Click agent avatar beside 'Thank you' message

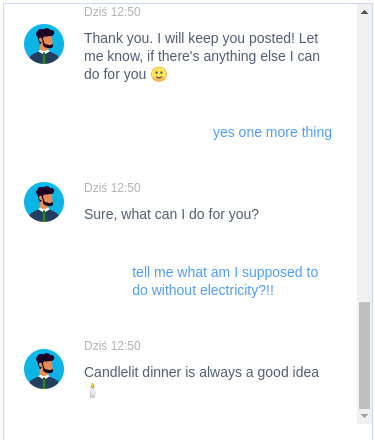pyautogui.click(x=44, y=44)
